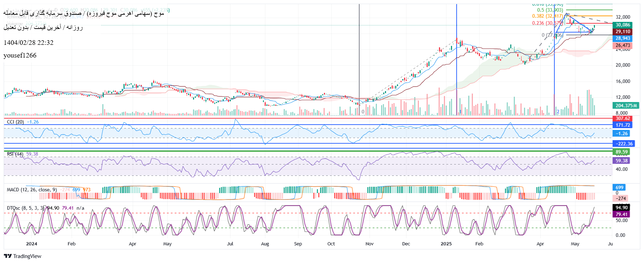The image size is (644, 263).
Task: Click the 12,000 price axis tick
Action: (623, 97)
